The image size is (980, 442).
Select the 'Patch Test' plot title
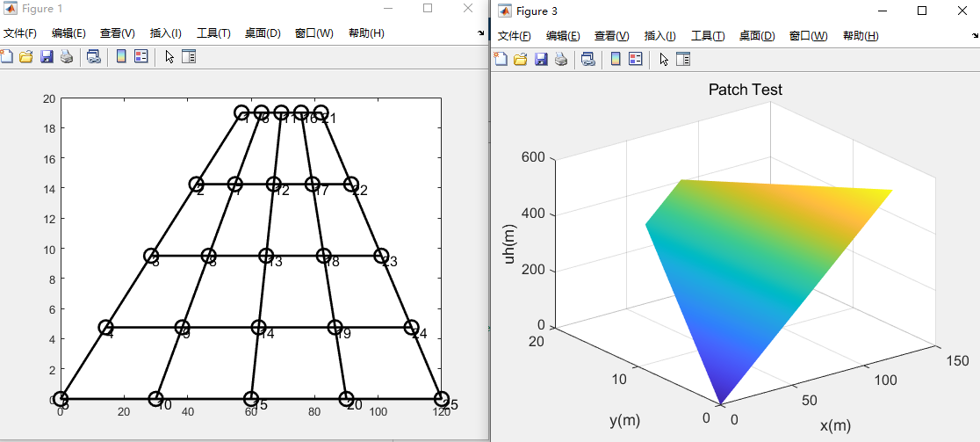tap(745, 90)
